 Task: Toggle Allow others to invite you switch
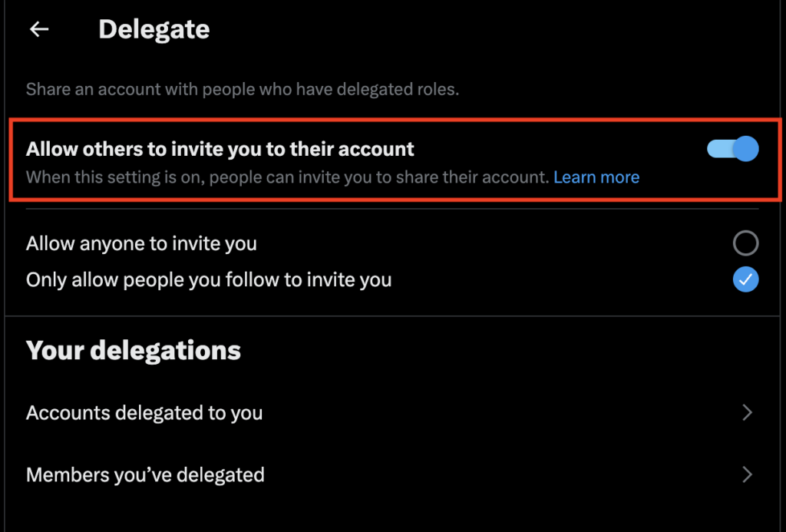[732, 149]
